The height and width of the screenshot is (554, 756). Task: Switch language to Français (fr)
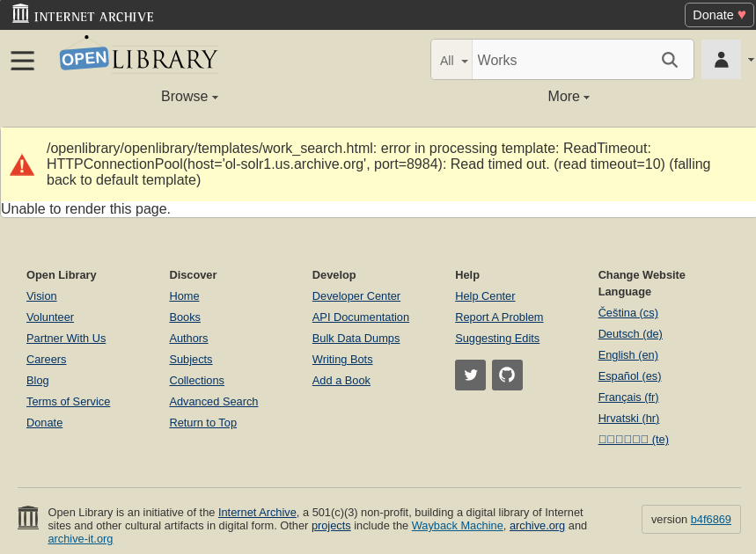(628, 397)
